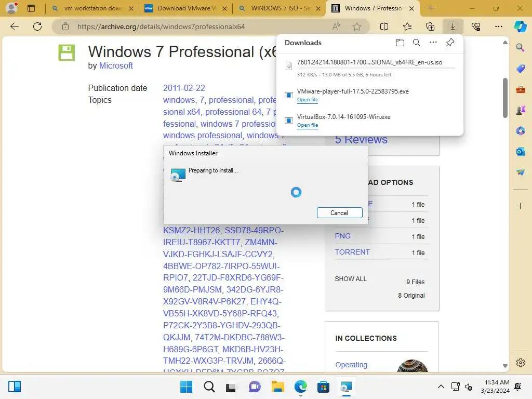
Task: Select the Windows 7 Professional tab
Action: (x=373, y=8)
